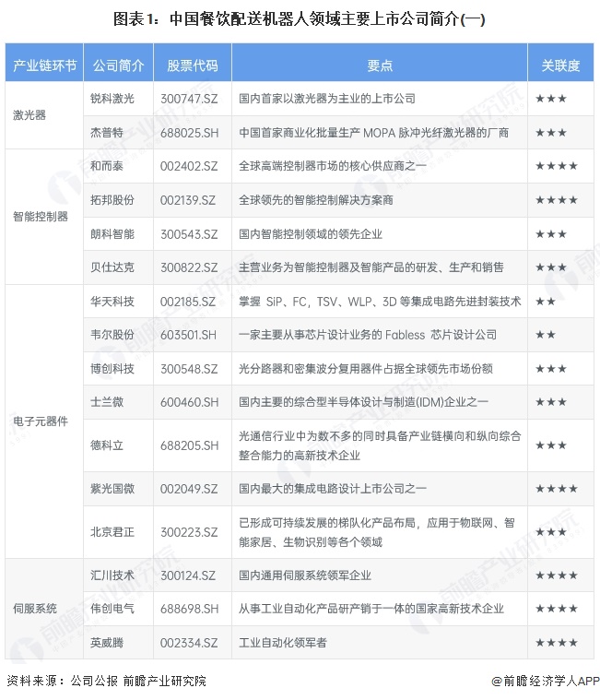Screen dimensions: 600x700
Task: Click description mentioning MOPA 脉冲光纤激光器
Action: coord(374,133)
